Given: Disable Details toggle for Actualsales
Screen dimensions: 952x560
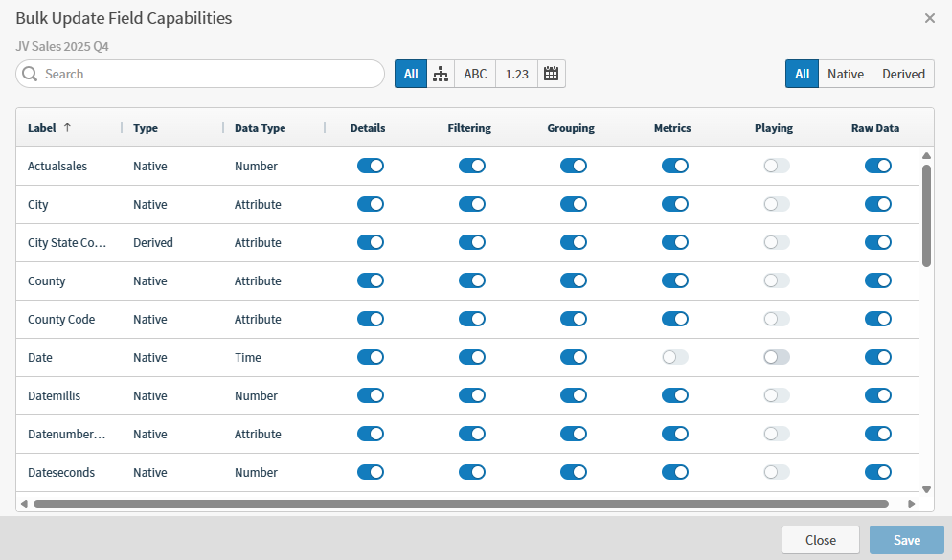Looking at the screenshot, I should pyautogui.click(x=371, y=166).
